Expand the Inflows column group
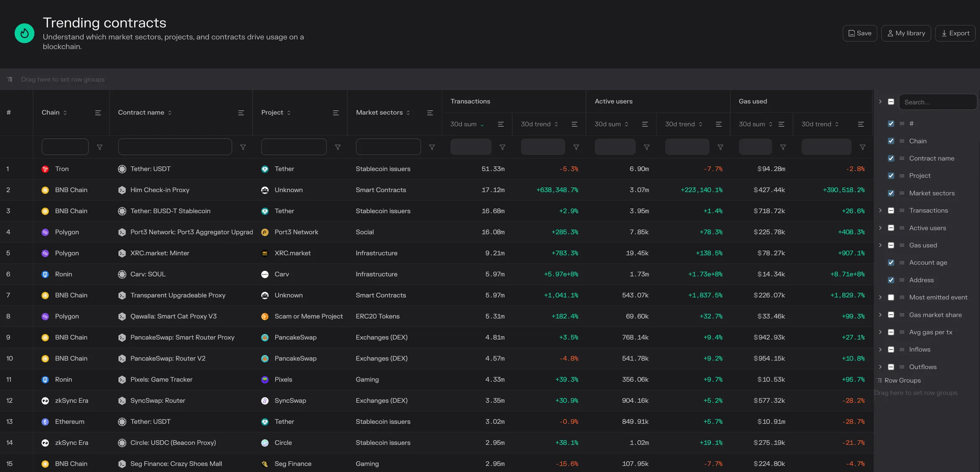 click(880, 349)
